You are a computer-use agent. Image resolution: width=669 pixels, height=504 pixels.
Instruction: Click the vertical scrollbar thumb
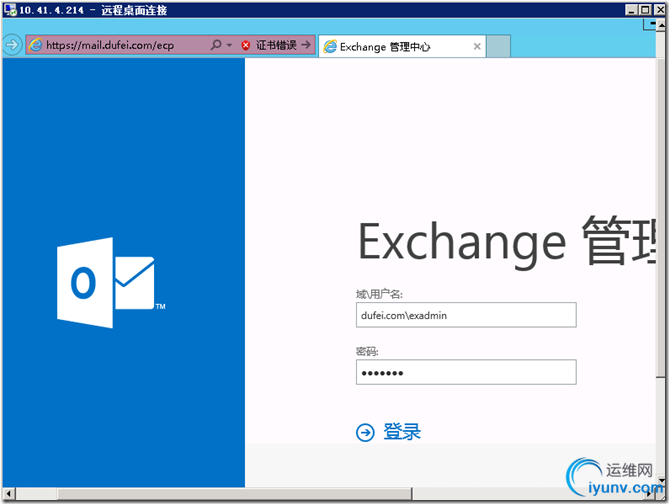click(x=660, y=217)
